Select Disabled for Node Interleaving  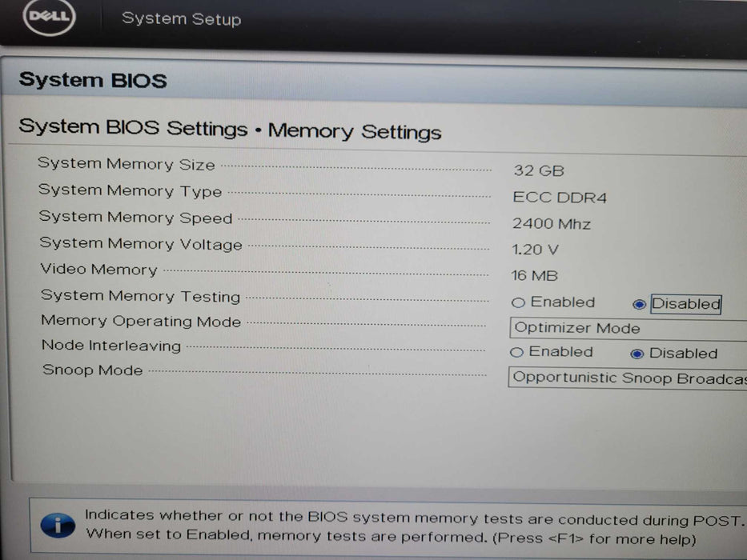(x=637, y=354)
